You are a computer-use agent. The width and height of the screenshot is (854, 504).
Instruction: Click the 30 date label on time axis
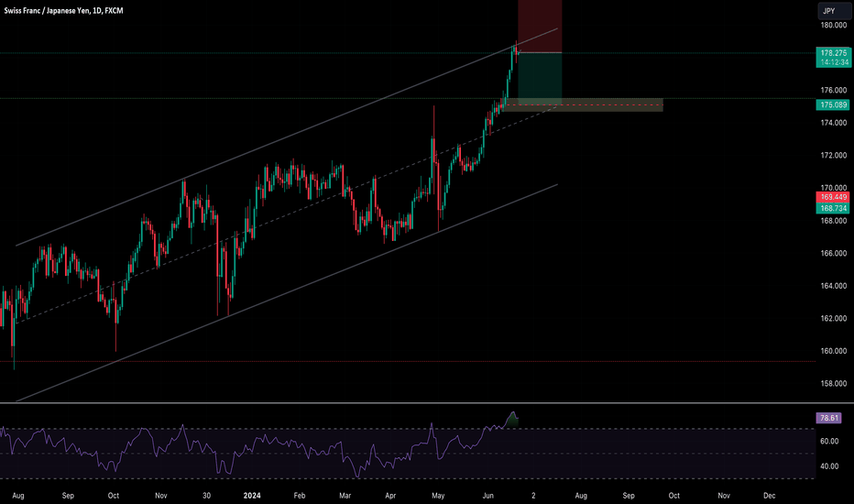(x=206, y=495)
